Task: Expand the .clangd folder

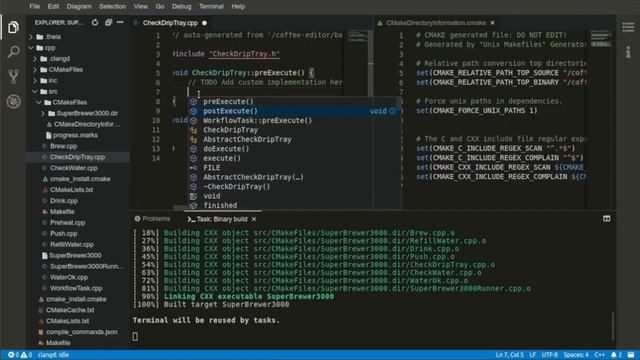Action: coord(35,59)
